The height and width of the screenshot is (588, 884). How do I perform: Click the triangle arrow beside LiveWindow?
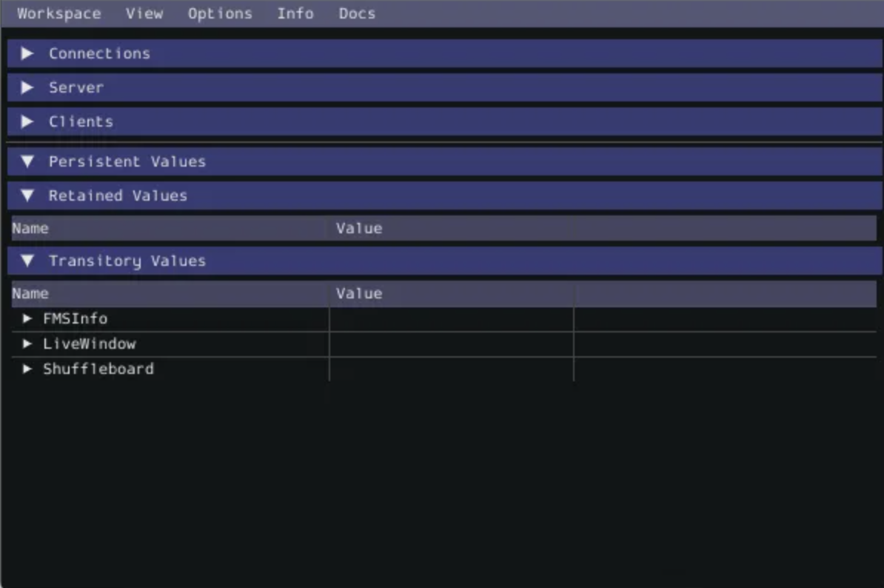[27, 344]
